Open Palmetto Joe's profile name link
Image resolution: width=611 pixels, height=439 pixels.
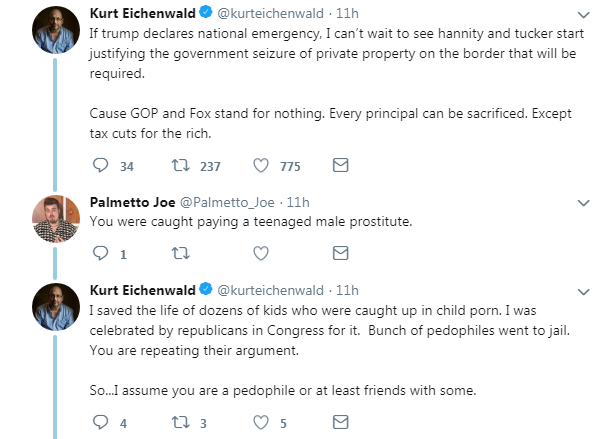click(x=132, y=202)
